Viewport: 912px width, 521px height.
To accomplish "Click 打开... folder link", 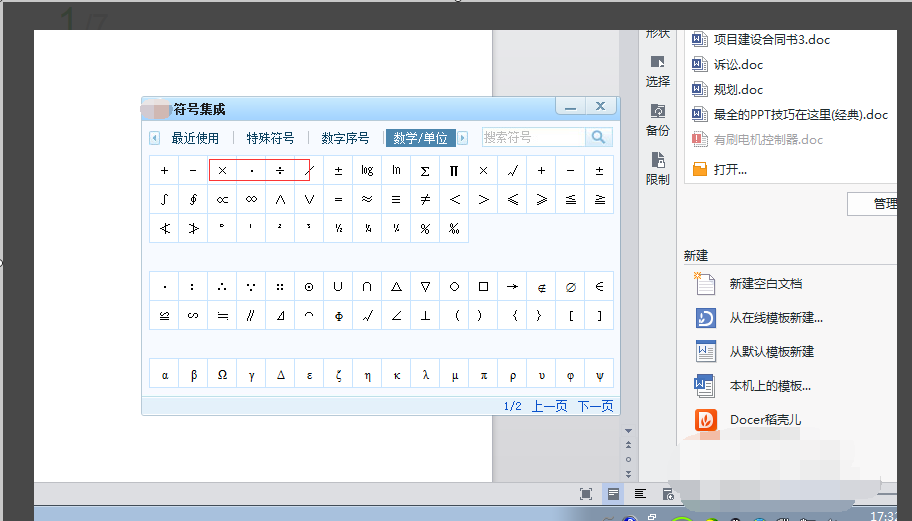I will (719, 169).
